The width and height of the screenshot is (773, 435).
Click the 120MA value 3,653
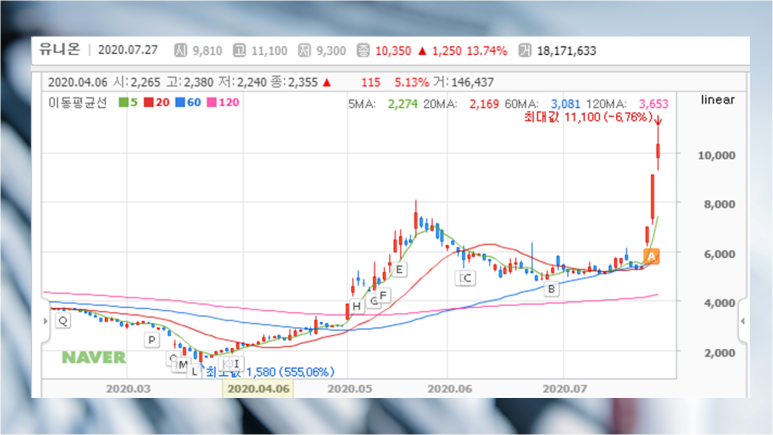coord(654,104)
